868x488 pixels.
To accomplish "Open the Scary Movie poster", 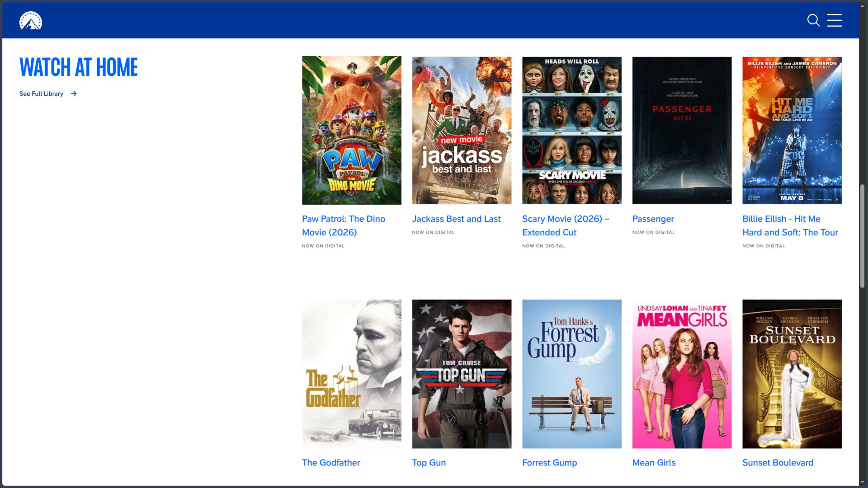I will coord(572,130).
